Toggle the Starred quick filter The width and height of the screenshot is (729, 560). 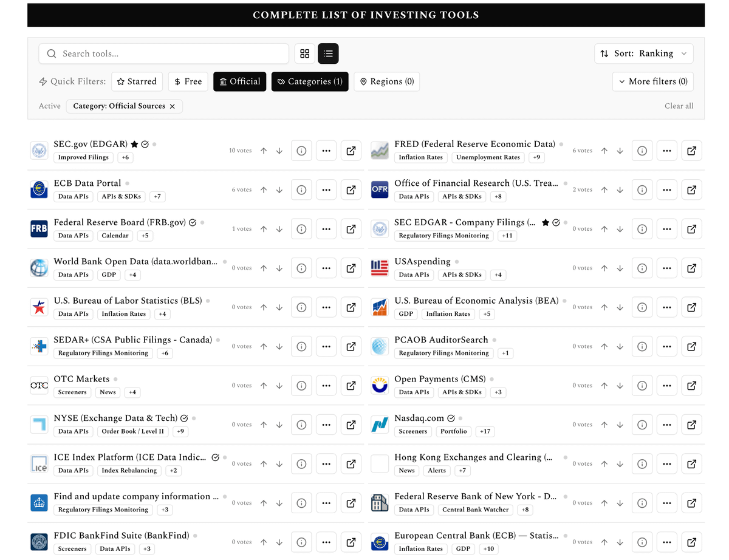(137, 81)
